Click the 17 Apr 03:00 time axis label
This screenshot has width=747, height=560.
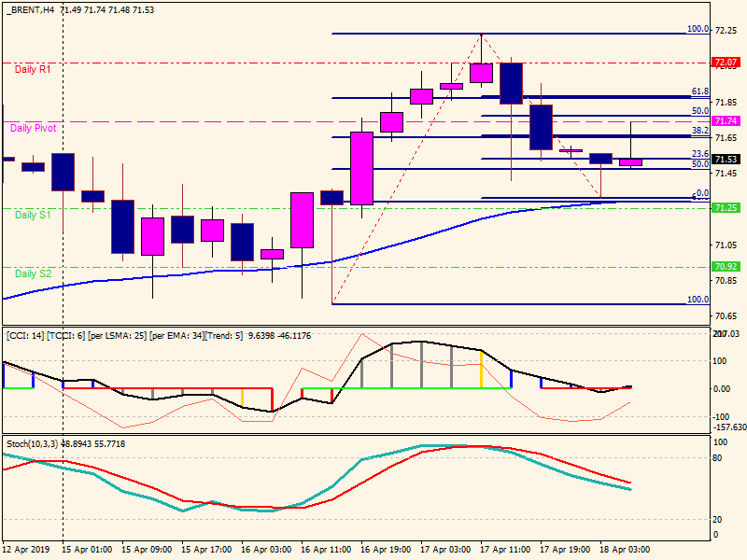[444, 550]
